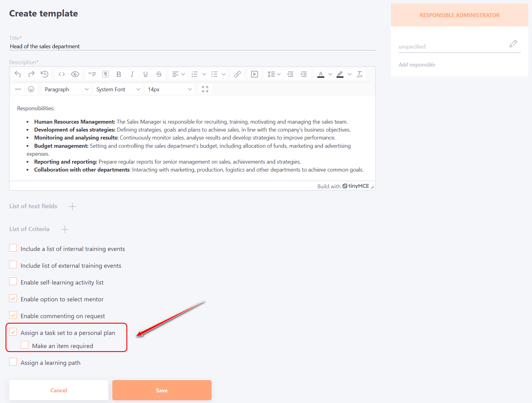Click the Title input field

point(192,46)
